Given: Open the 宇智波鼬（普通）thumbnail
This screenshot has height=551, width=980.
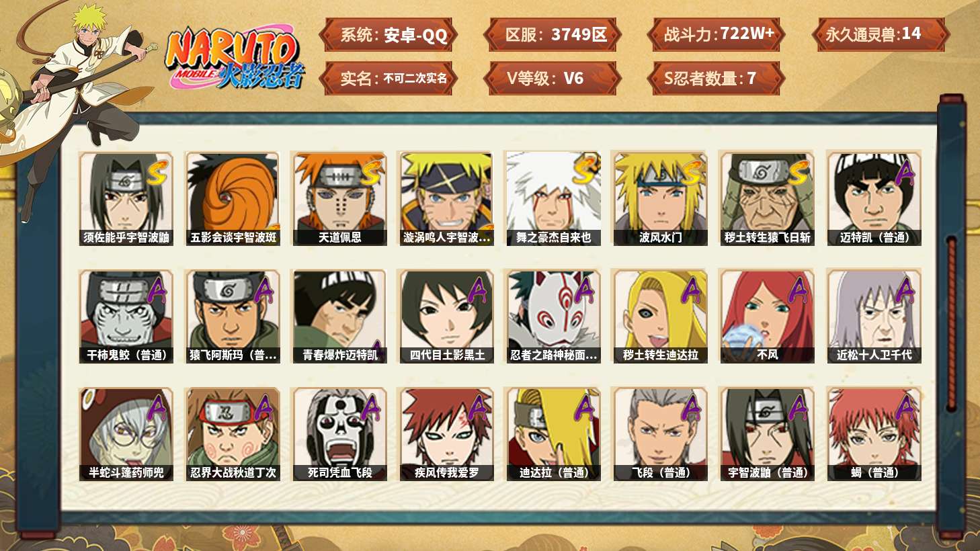Looking at the screenshot, I should [767, 434].
